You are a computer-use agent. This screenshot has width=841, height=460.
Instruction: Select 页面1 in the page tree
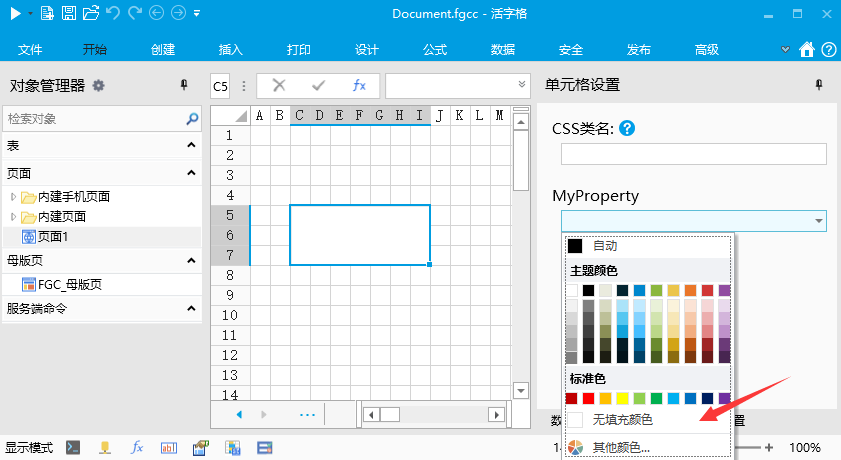pos(53,236)
